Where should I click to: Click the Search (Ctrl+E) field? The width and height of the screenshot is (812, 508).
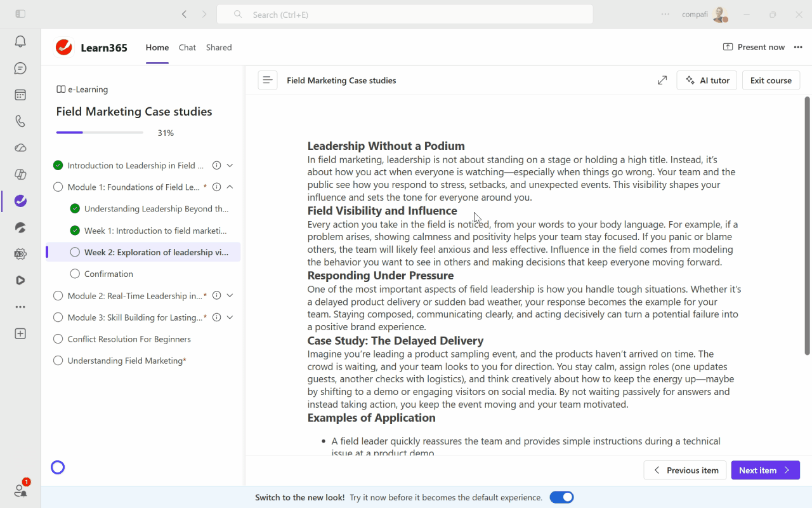coord(405,14)
